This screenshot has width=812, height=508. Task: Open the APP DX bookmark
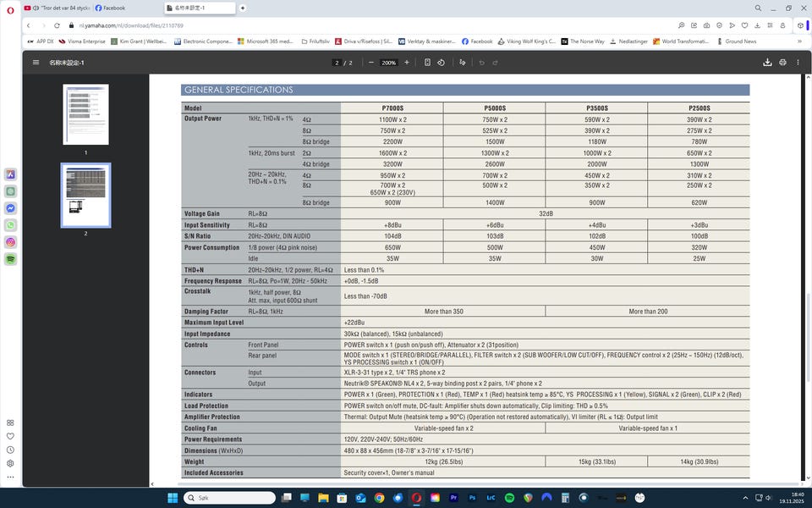41,41
